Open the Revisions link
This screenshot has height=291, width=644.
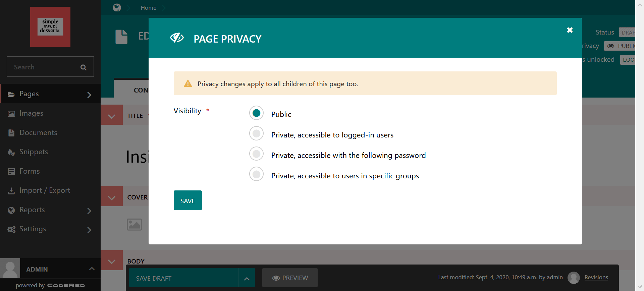[596, 277]
